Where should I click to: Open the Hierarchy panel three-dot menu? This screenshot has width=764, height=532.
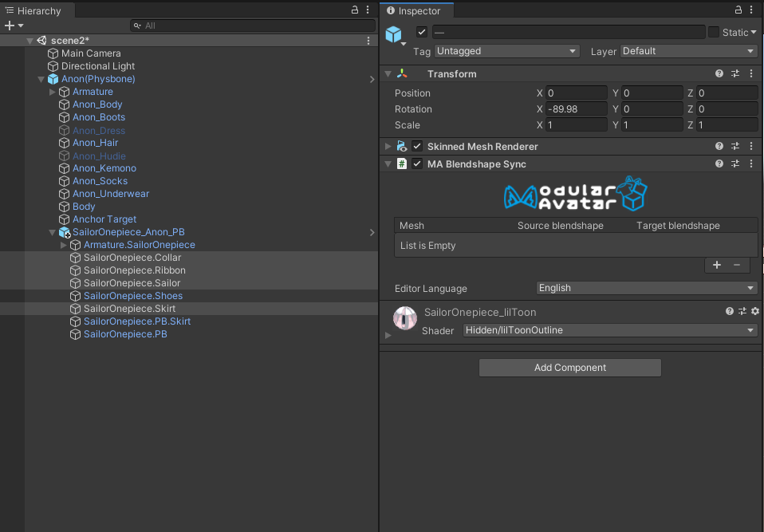coord(368,10)
